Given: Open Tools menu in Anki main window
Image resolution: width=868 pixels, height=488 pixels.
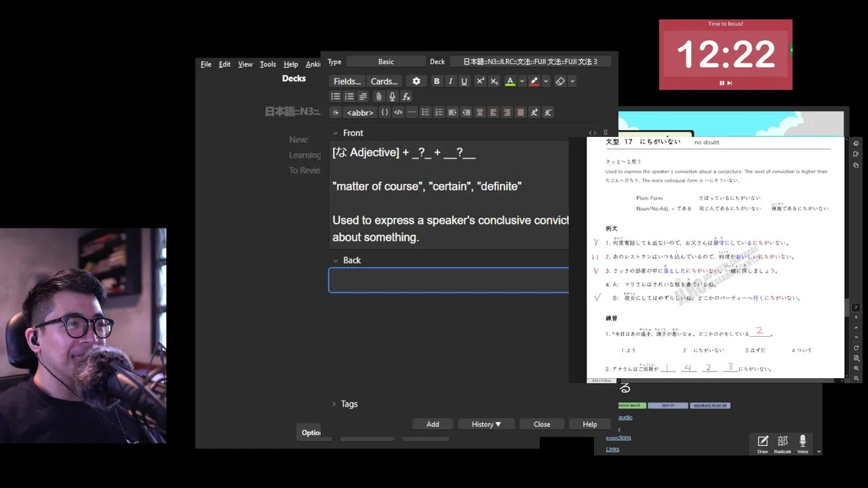Looking at the screenshot, I should [x=268, y=64].
